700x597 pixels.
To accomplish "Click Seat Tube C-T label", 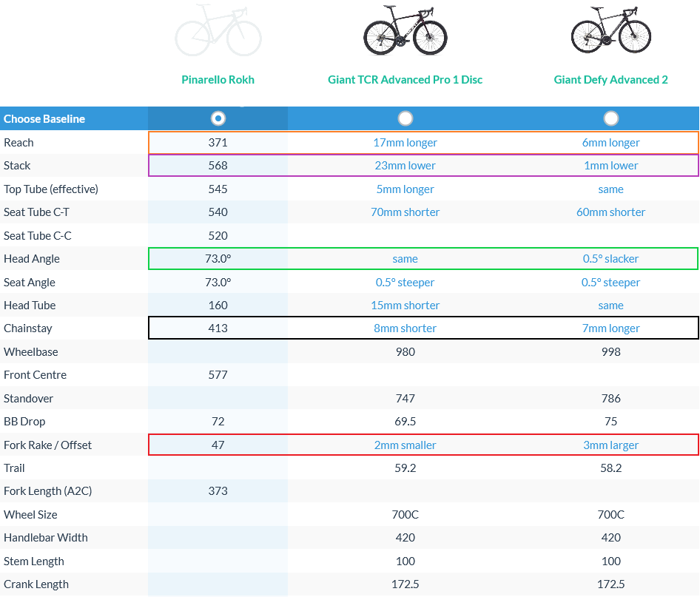I will tap(36, 212).
